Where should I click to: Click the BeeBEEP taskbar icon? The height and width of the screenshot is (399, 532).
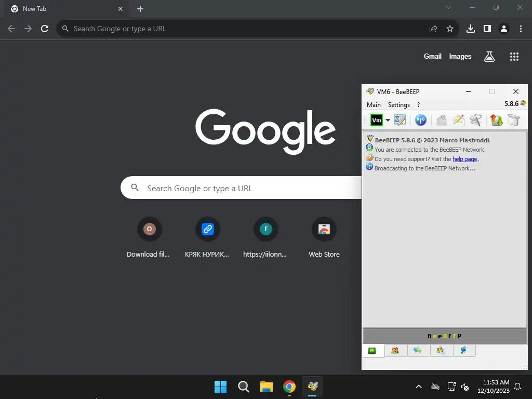point(312,387)
